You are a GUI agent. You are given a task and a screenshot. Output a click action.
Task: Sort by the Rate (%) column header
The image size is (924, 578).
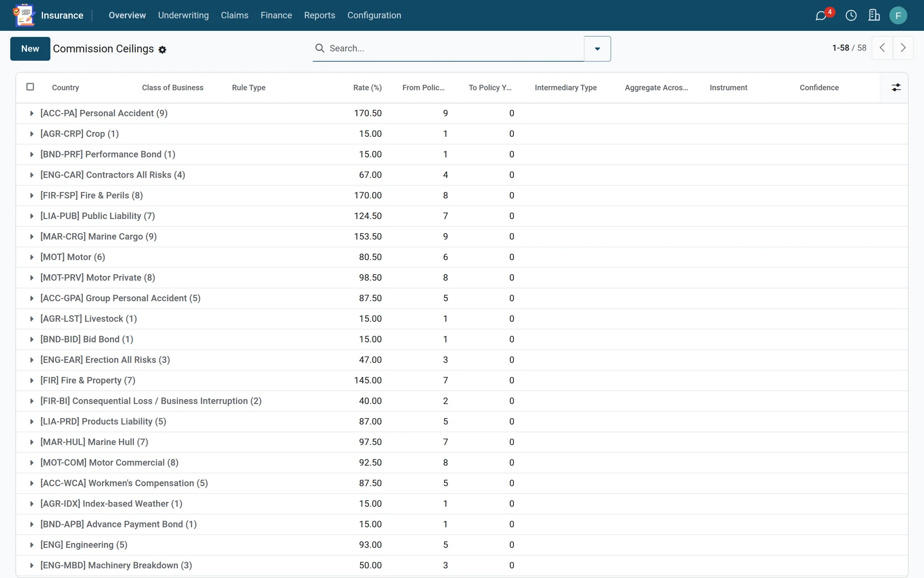tap(367, 88)
